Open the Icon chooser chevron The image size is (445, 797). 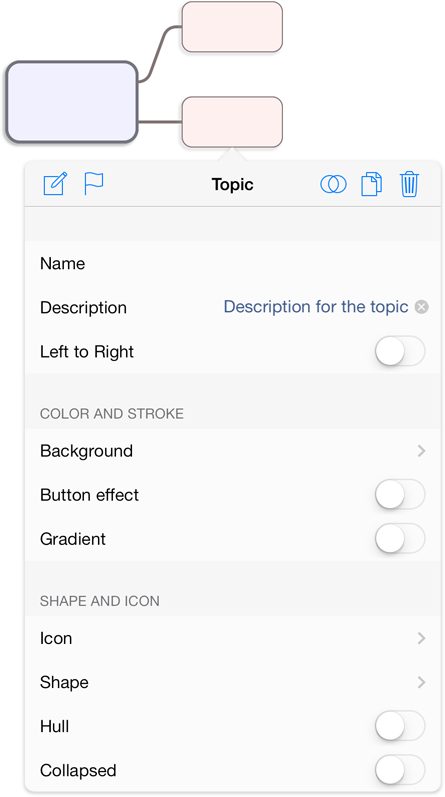(421, 638)
